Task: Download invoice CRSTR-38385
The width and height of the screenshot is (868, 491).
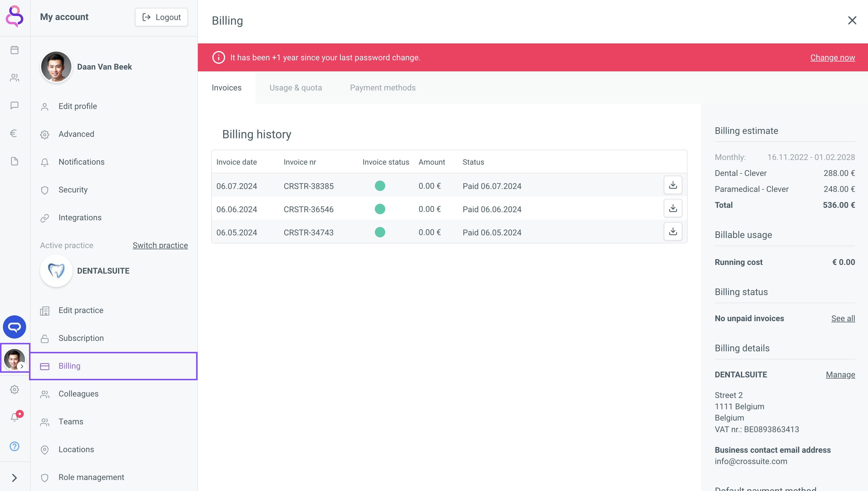Action: click(x=672, y=185)
